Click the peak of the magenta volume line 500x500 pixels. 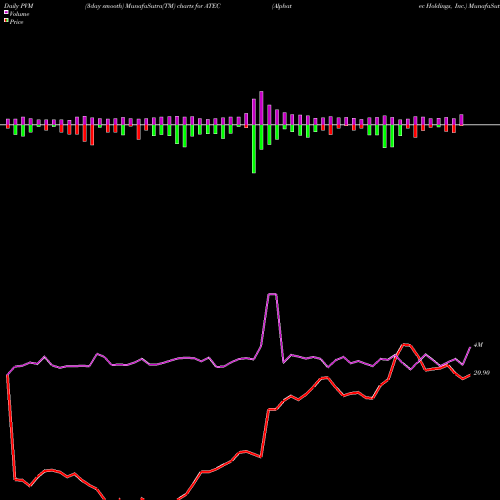pyautogui.click(x=272, y=294)
